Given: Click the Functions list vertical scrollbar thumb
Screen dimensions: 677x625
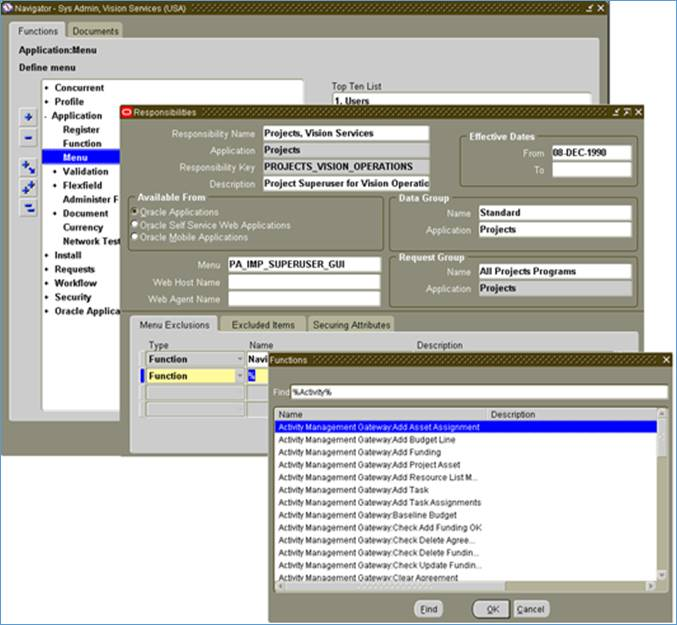Looking at the screenshot, I should 661,438.
